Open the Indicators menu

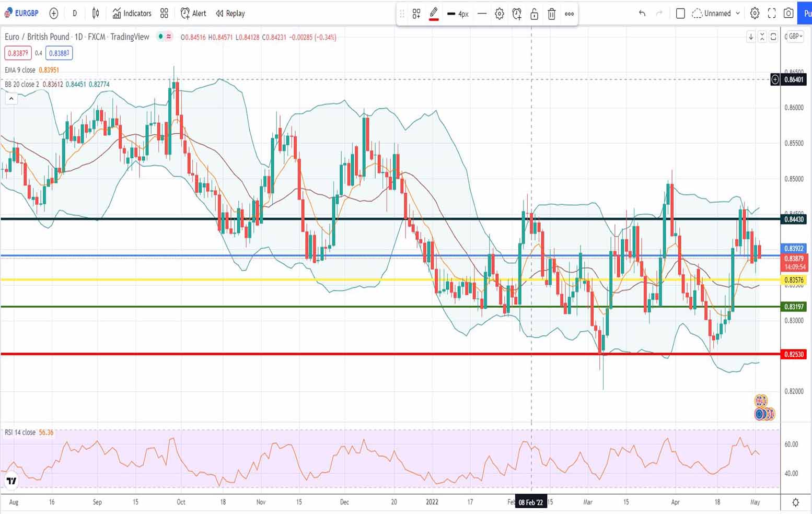(132, 14)
